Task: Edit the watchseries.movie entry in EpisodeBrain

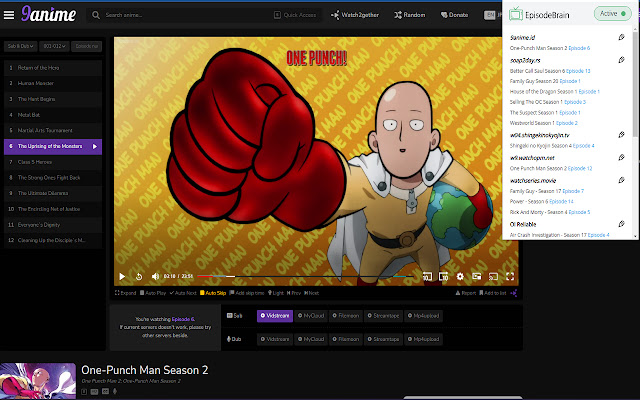Action: tap(621, 180)
